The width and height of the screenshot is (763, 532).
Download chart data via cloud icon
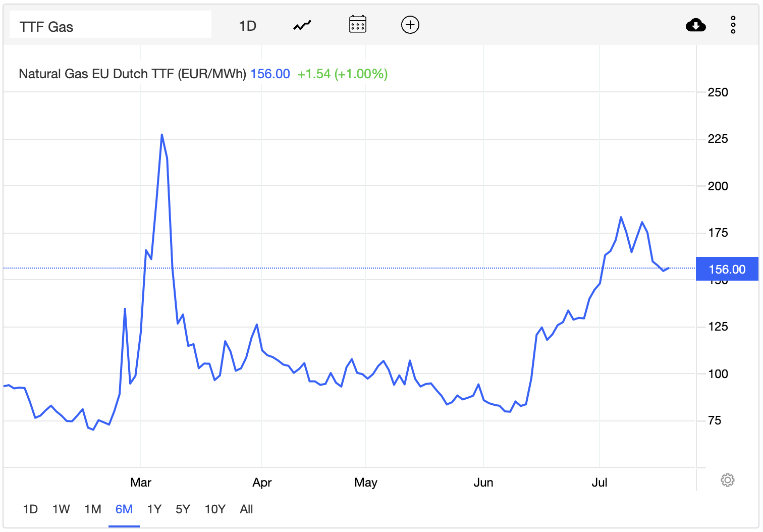pos(695,25)
